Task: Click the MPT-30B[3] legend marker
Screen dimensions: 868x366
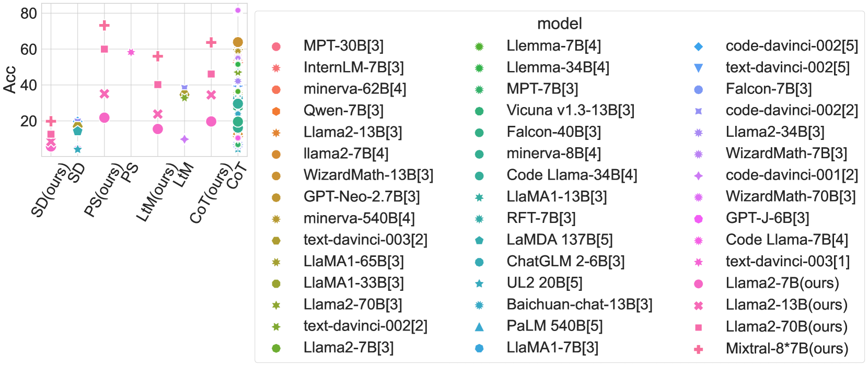Action: coord(276,46)
